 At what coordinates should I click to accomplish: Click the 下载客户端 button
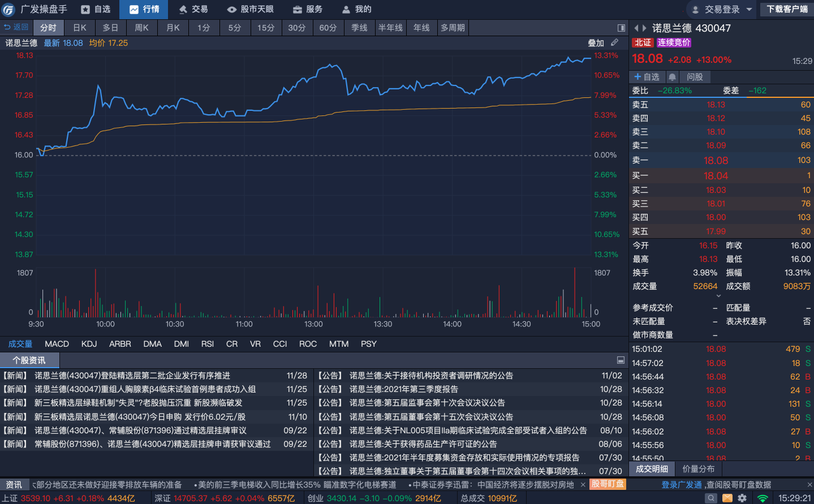[x=787, y=9]
